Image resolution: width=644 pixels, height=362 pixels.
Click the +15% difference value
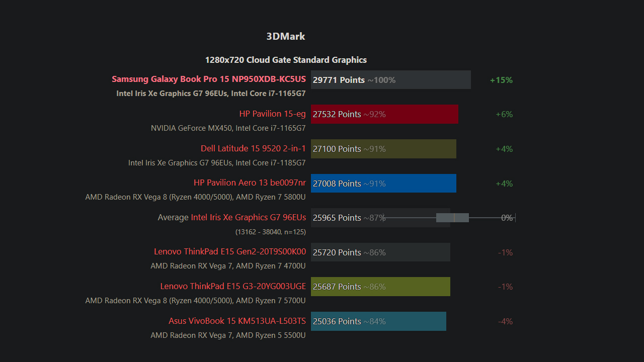501,80
